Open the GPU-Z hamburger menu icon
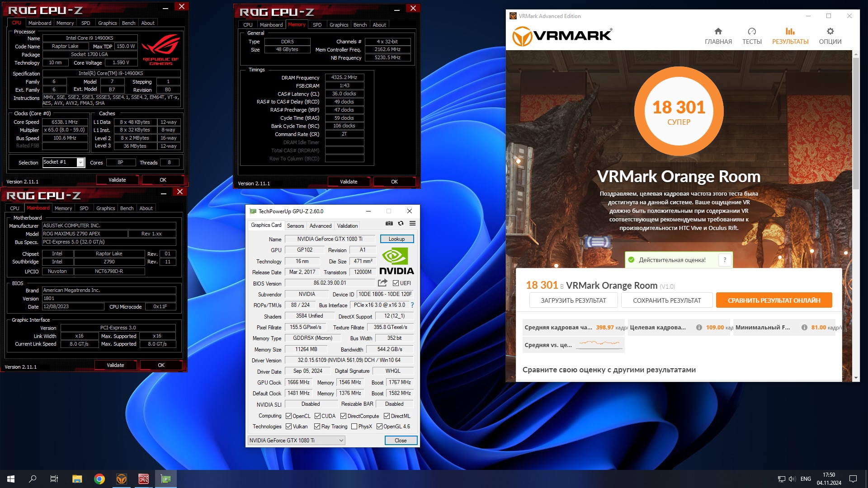This screenshot has height=488, width=868. pos(412,223)
